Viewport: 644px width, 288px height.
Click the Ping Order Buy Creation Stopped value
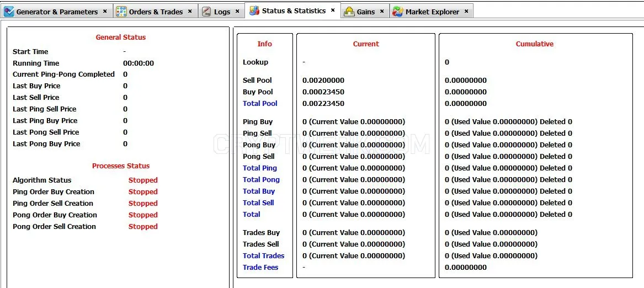[143, 192]
